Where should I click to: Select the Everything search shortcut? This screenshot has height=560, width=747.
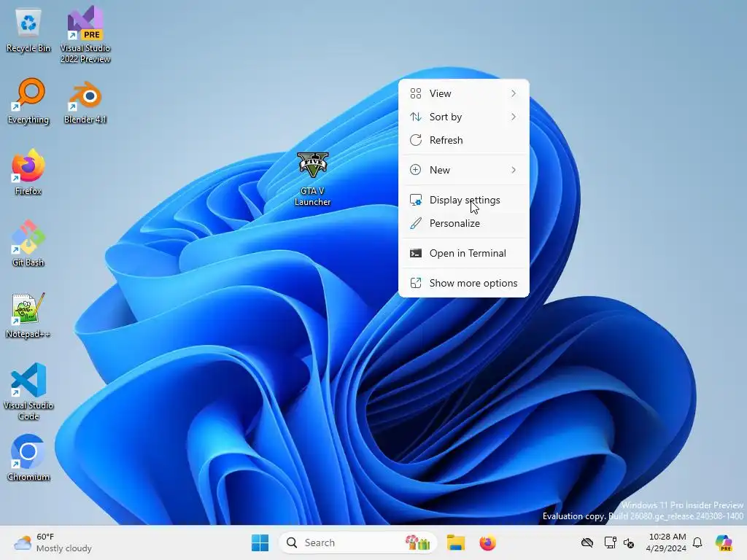(x=28, y=101)
